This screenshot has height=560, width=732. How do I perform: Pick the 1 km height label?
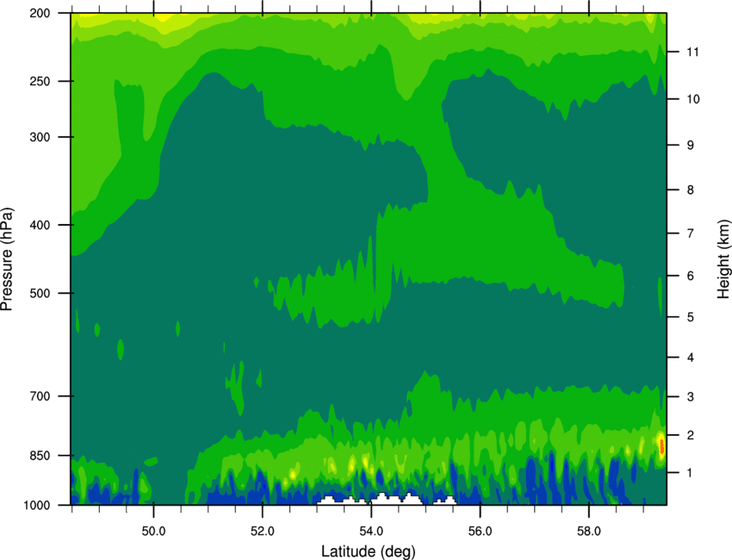click(691, 473)
